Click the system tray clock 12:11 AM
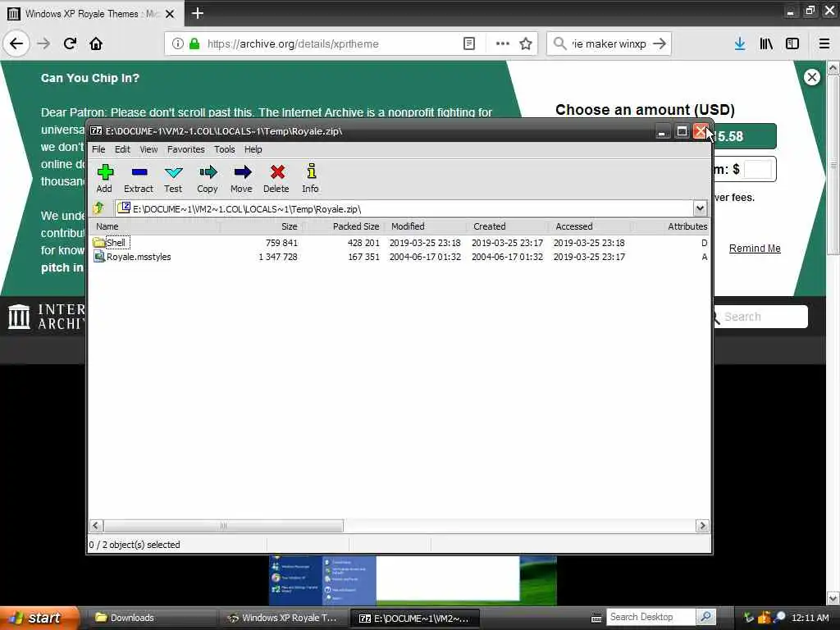Screen dimensions: 840x630 [810, 618]
